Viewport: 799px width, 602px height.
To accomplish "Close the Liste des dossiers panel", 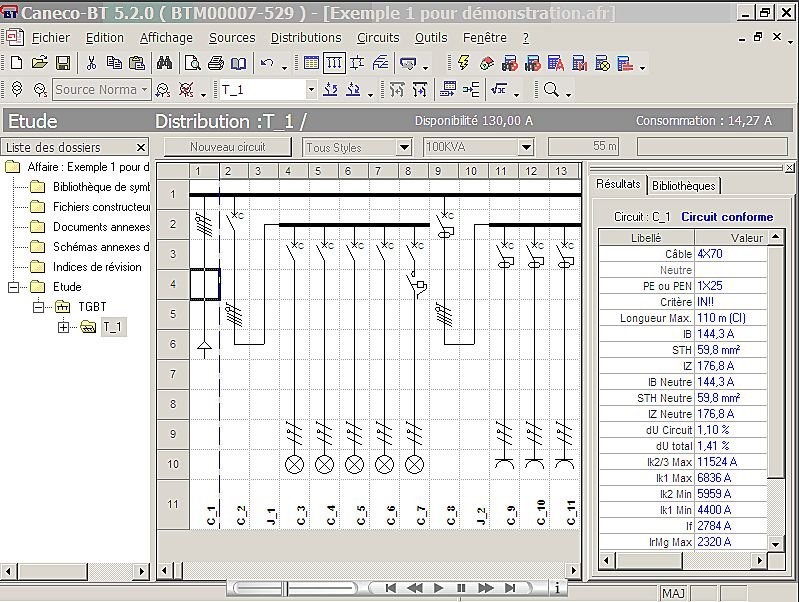I will click(141, 147).
